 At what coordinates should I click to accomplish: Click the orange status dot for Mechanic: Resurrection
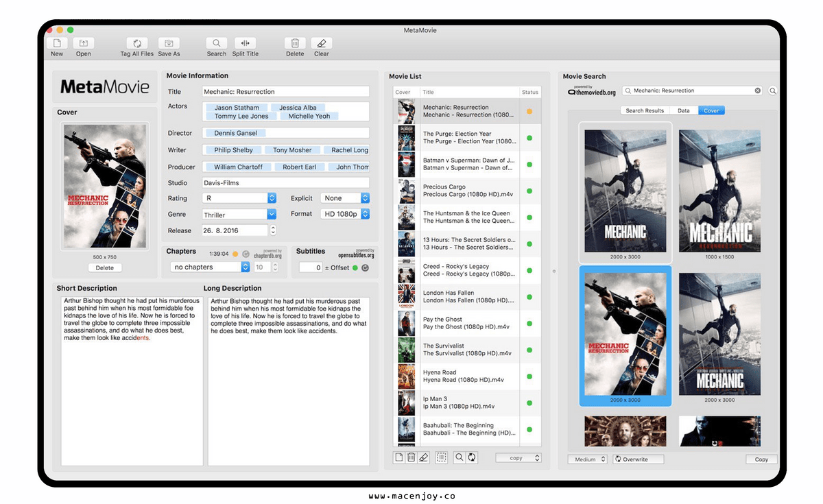click(x=529, y=111)
